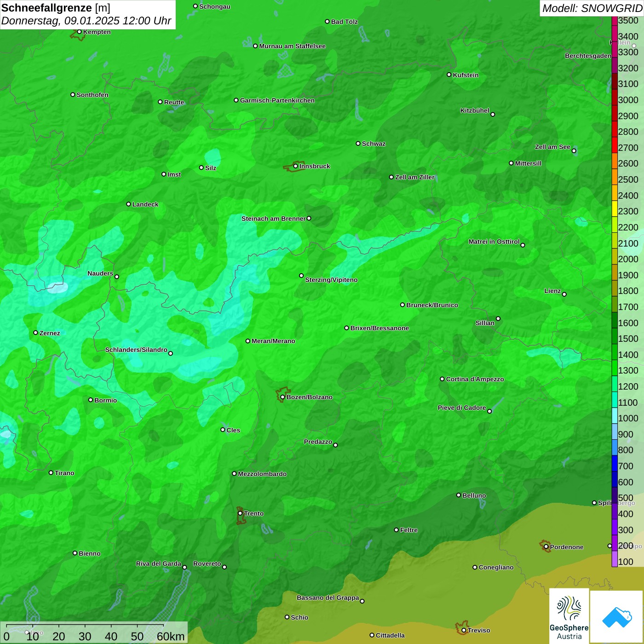Click the Matrei in Osttirol label
Image resolution: width=644 pixels, height=644 pixels.
494,241
